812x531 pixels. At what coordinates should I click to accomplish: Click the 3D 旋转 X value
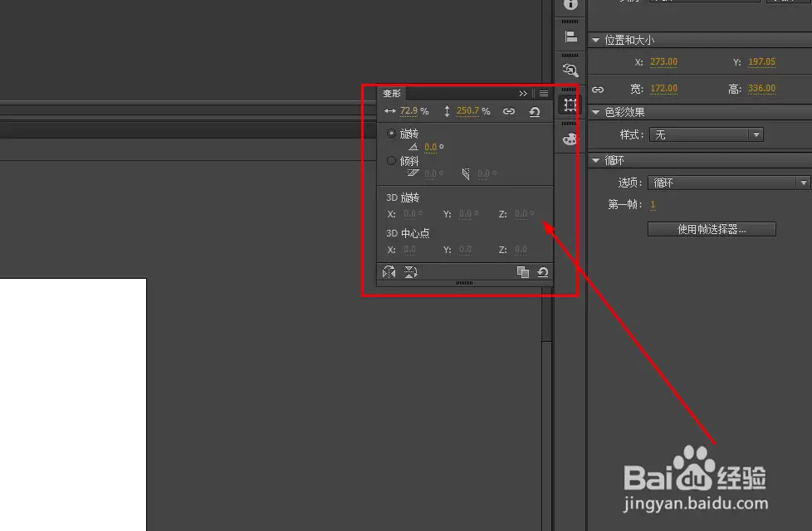click(409, 214)
